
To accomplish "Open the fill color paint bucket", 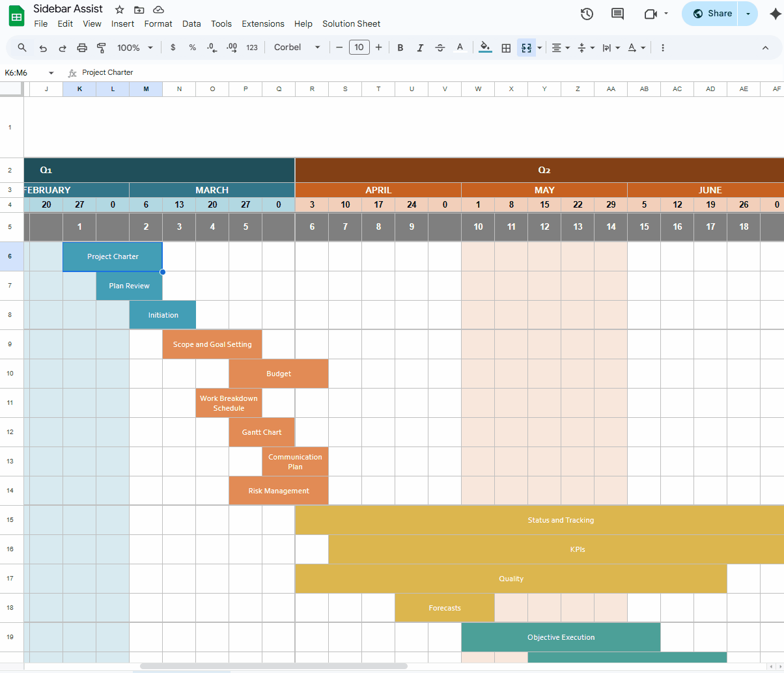I will point(485,48).
